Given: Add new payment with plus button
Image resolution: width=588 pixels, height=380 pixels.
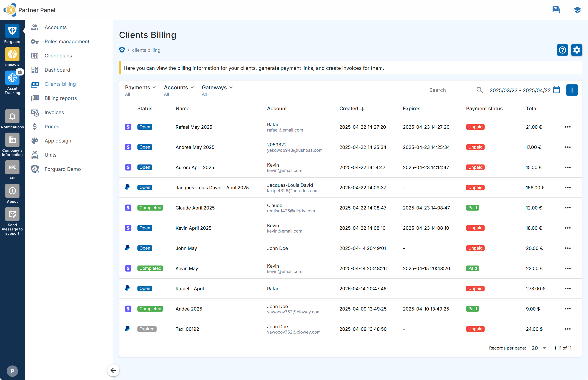Looking at the screenshot, I should [572, 90].
